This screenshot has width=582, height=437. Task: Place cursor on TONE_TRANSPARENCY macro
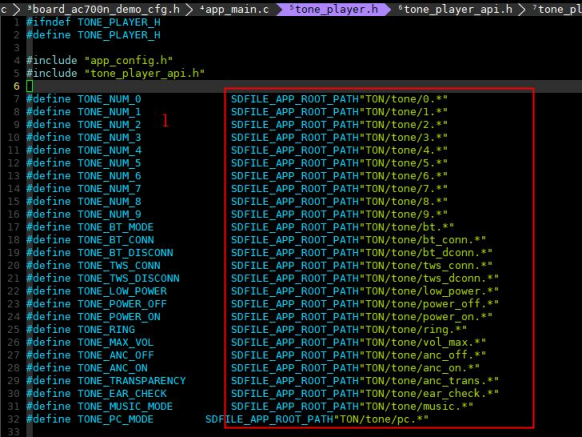pyautogui.click(x=131, y=381)
